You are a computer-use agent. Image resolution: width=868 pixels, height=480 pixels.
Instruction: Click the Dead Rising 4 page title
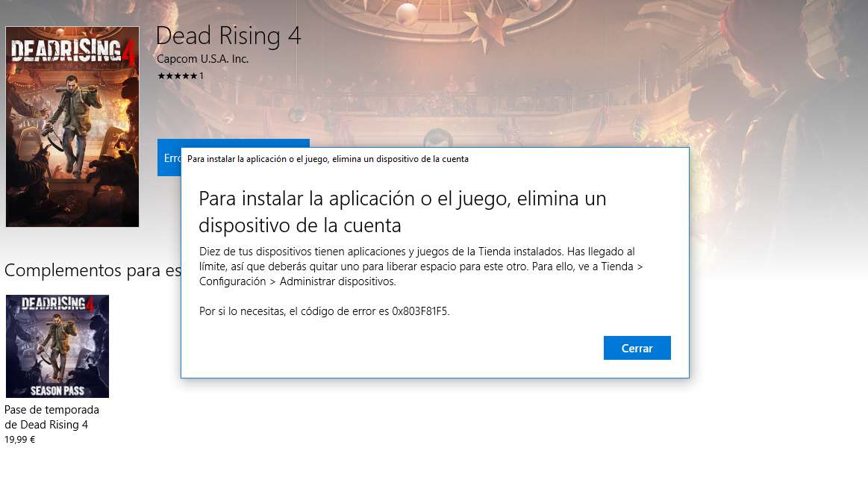tap(228, 35)
